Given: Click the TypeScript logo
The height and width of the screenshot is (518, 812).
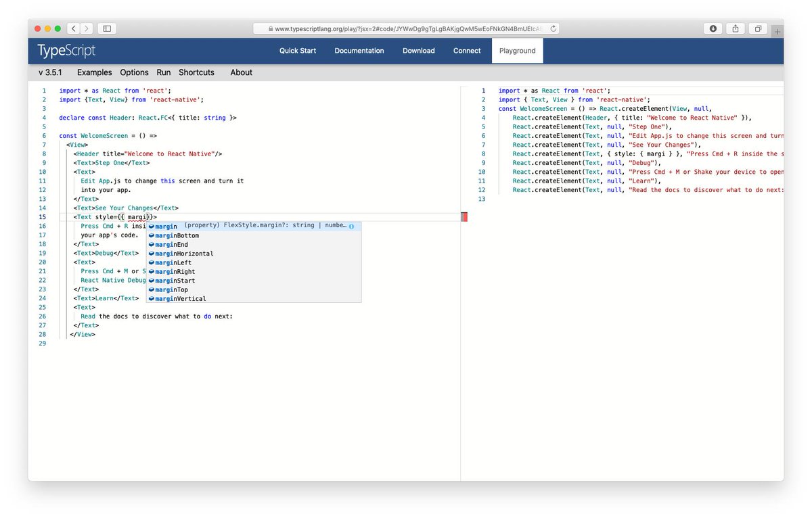Looking at the screenshot, I should tap(66, 51).
